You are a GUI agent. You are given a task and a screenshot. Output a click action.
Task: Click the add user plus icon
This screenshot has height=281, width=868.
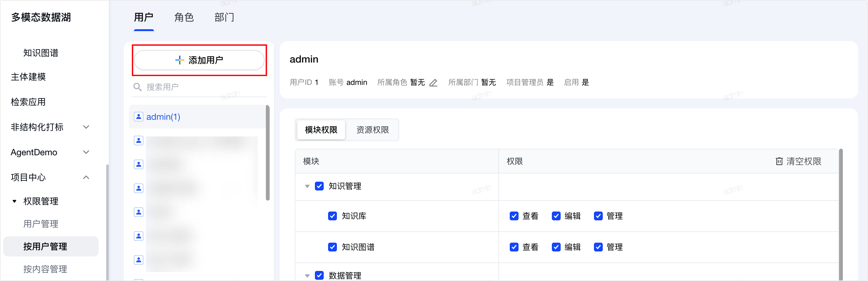click(179, 60)
